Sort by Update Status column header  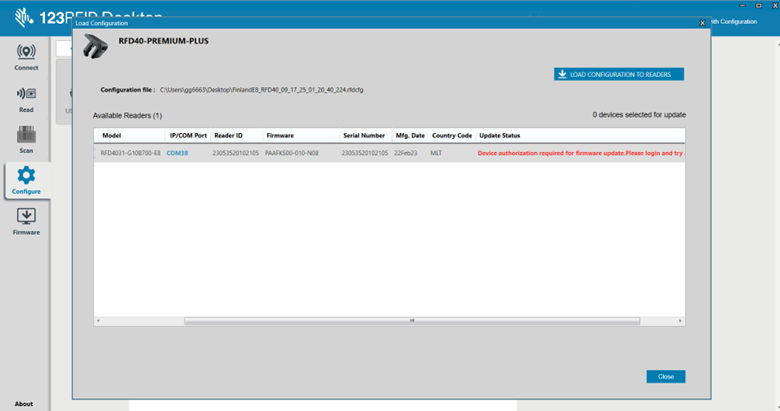click(499, 135)
